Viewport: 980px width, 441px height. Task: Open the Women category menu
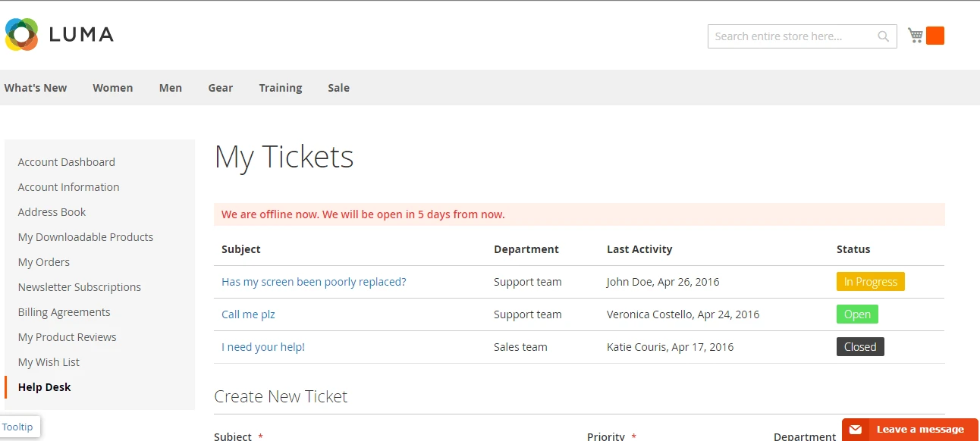point(112,88)
